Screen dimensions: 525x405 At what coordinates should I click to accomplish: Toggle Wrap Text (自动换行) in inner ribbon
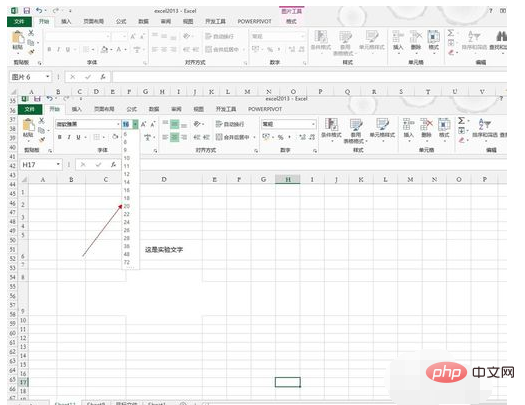click(230, 124)
